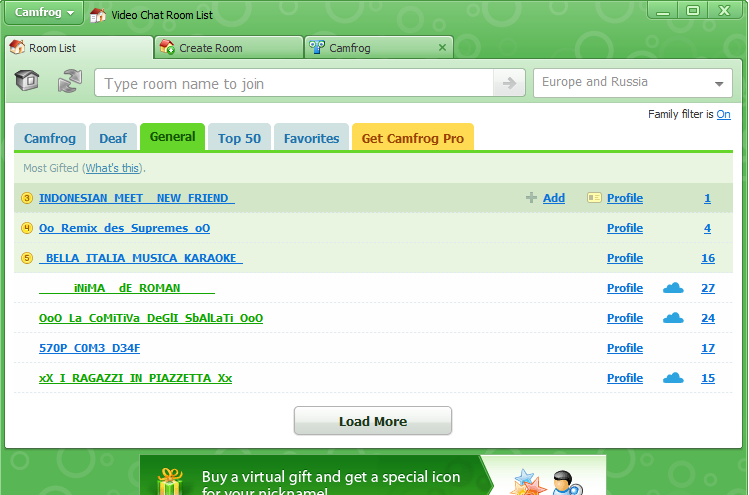Click user count 1 for INDONESIAN_MEET
749x495 pixels.
click(707, 198)
